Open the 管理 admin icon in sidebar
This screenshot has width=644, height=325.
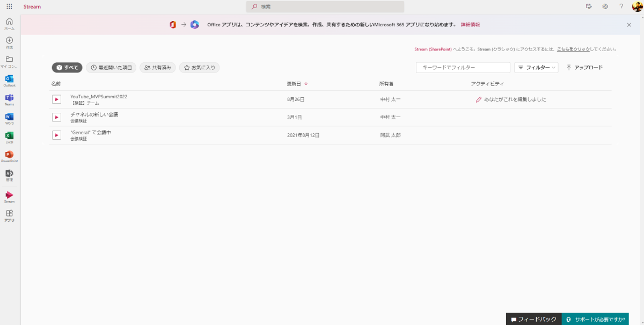[9, 173]
